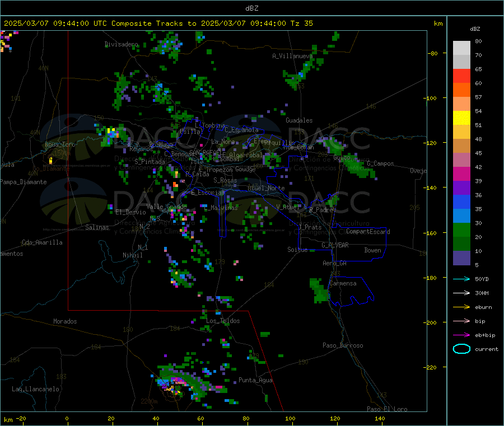
Task: Click the white 30HM track arrow
Action: pyautogui.click(x=461, y=293)
